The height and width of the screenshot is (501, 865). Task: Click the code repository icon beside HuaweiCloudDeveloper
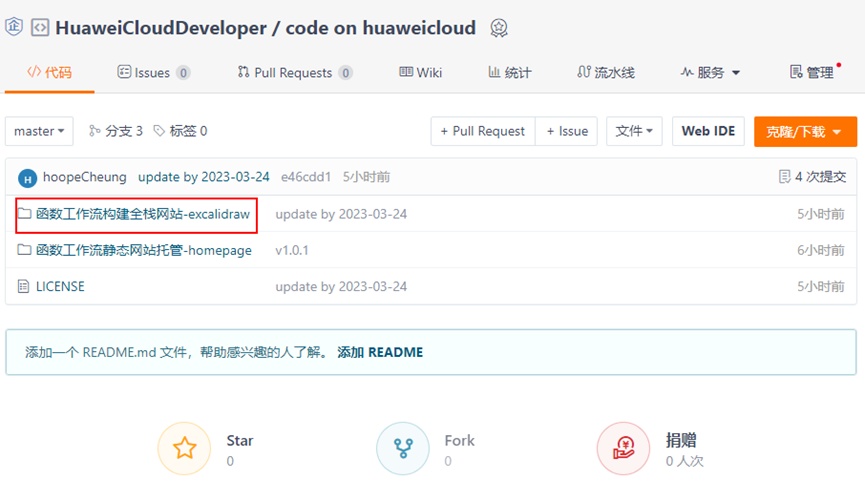click(40, 28)
